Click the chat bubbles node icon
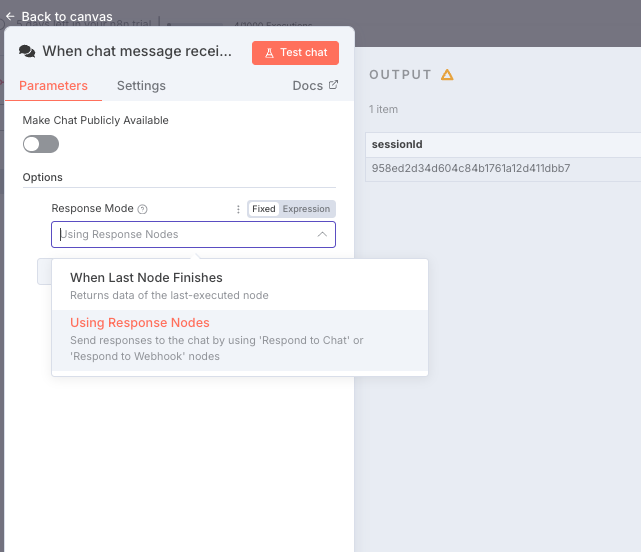 coord(27,52)
